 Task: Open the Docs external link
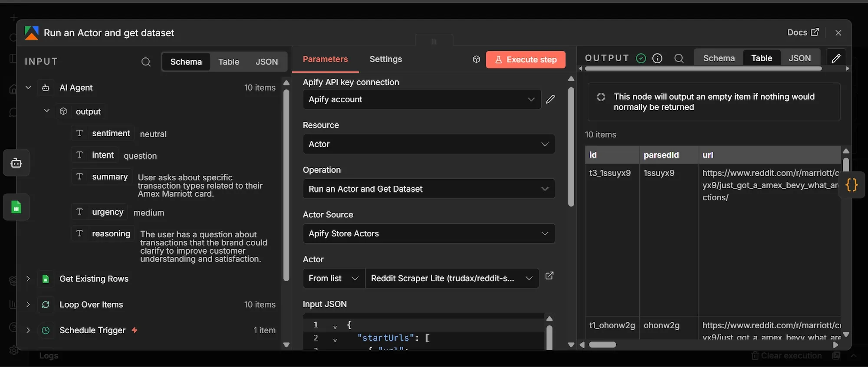click(803, 33)
